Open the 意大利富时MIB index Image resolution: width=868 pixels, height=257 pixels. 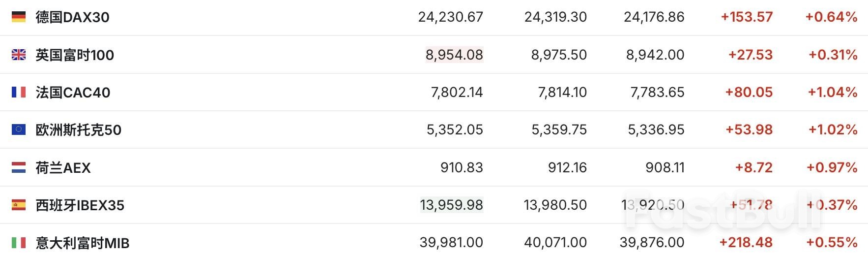[x=82, y=243]
